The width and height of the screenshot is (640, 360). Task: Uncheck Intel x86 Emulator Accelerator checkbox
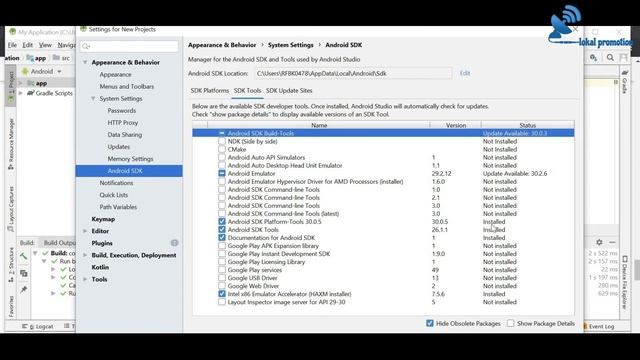pyautogui.click(x=222, y=294)
